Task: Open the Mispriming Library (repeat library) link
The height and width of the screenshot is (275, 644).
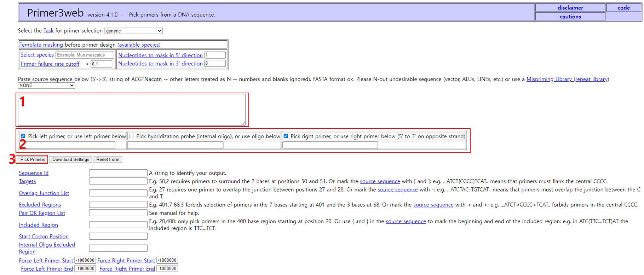Action: (x=568, y=79)
